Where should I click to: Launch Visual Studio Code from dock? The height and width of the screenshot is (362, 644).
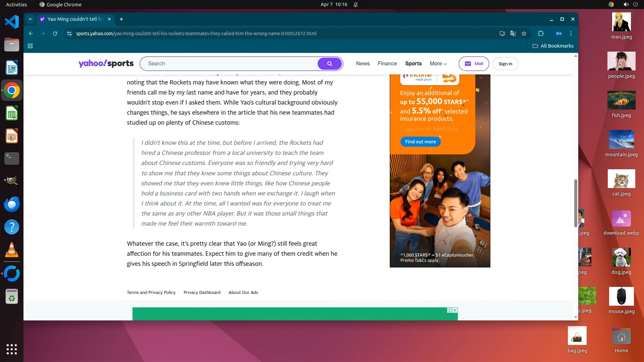click(12, 22)
